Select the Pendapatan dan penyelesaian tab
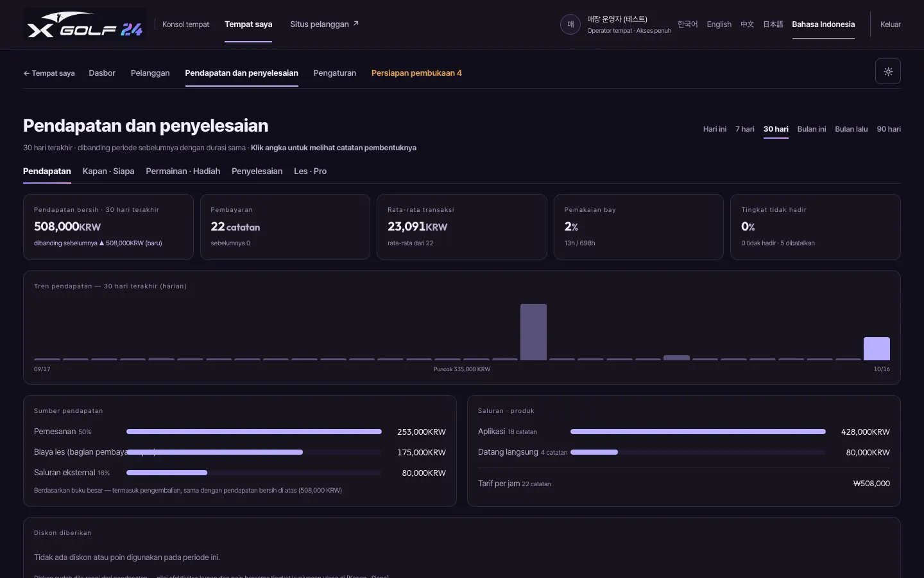This screenshot has height=578, width=924. pos(241,73)
